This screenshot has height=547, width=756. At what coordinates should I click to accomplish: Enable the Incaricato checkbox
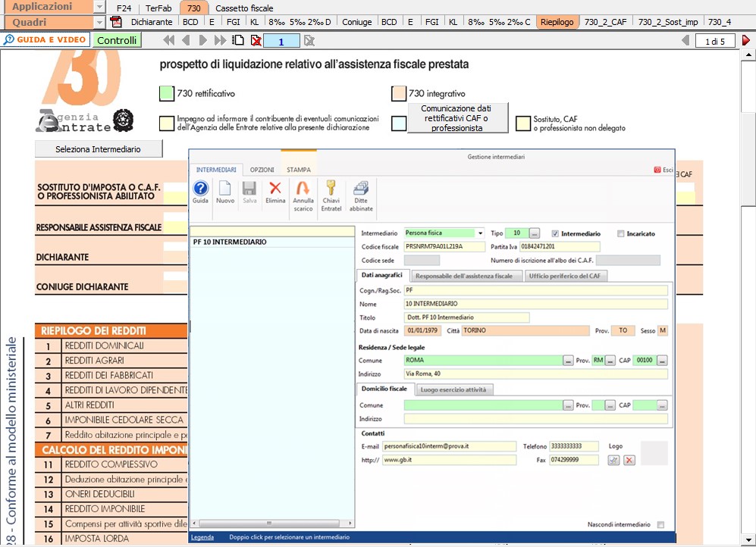(620, 233)
